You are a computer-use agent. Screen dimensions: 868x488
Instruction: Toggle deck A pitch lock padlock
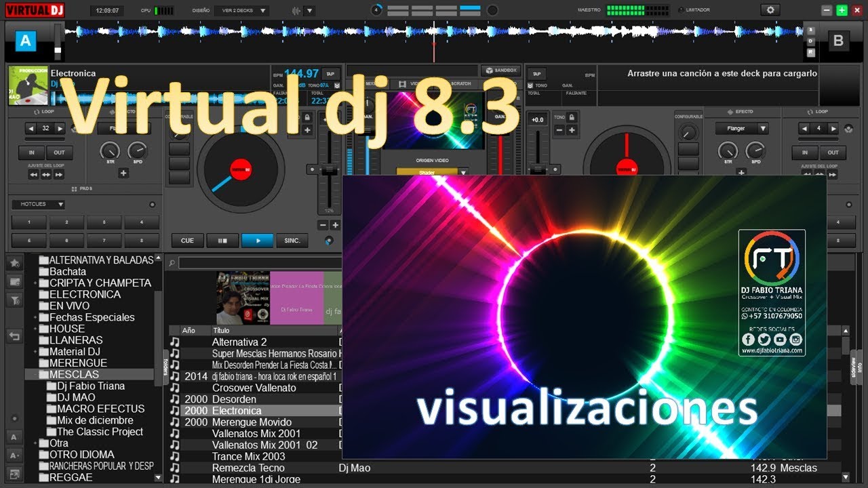point(307,117)
